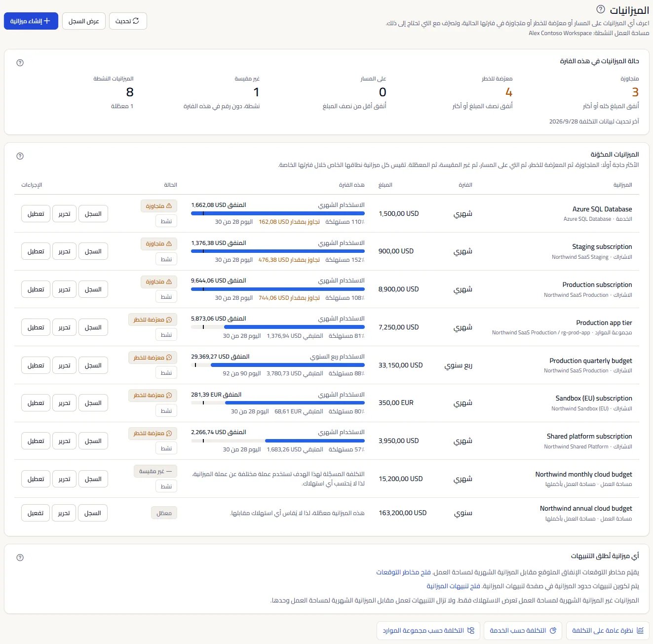The image size is (653, 644).
Task: Open the نظرة عامة على التكلفة link
Action: tap(608, 631)
